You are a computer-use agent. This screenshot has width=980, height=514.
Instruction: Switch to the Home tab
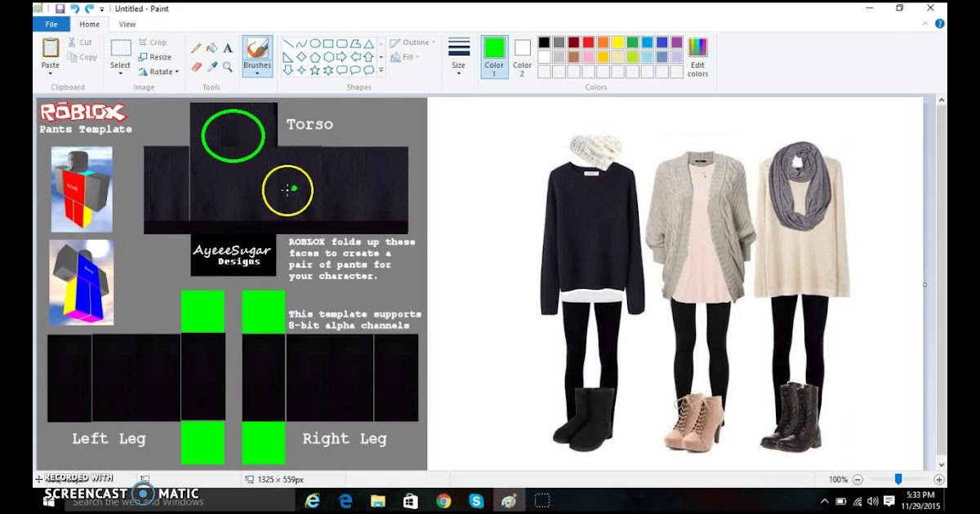pos(89,24)
